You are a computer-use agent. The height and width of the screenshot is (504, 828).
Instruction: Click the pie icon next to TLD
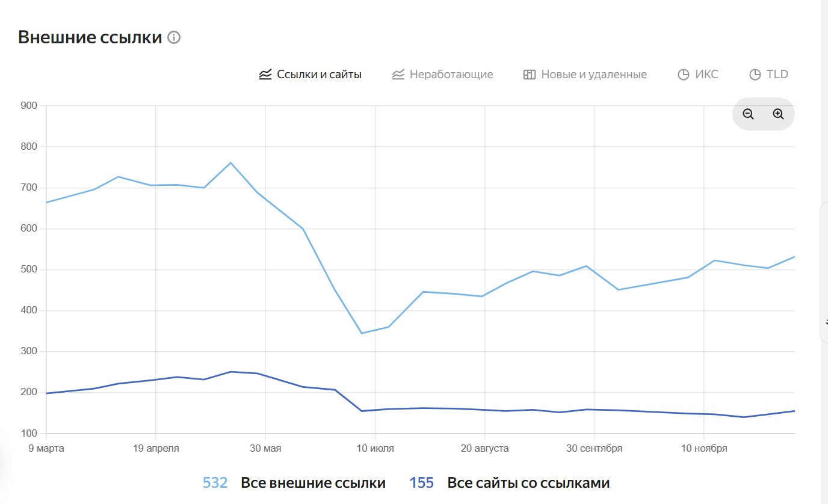point(755,75)
